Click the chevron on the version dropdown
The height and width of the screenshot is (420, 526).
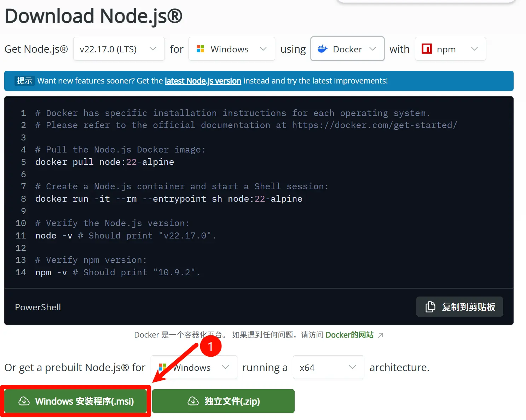153,48
